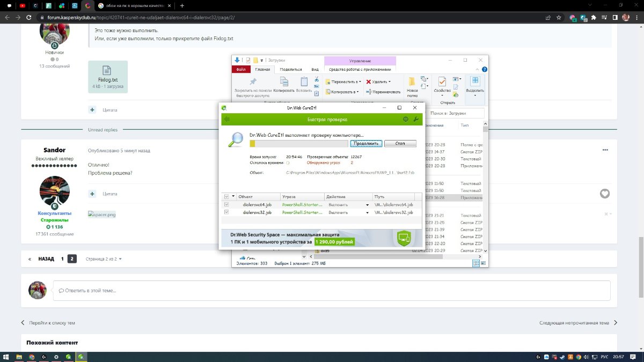Open the three-dot options on Sandor's post

pyautogui.click(x=605, y=150)
